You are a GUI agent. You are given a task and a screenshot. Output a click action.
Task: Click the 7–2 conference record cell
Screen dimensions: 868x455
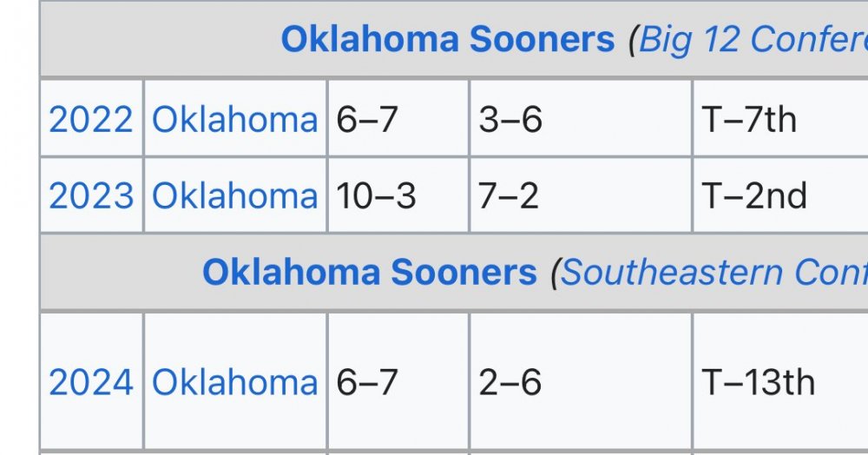(509, 195)
